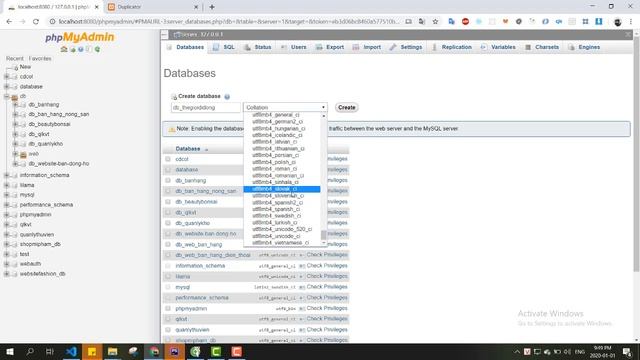This screenshot has height=360, width=640.
Task: Expand db_banhang in navigation tree
Action: pos(15,105)
